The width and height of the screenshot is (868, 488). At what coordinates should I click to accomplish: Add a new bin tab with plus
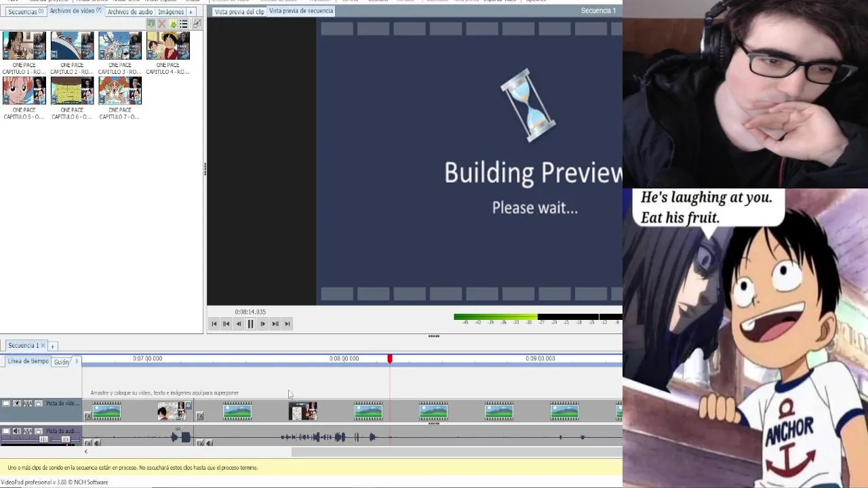click(x=191, y=12)
